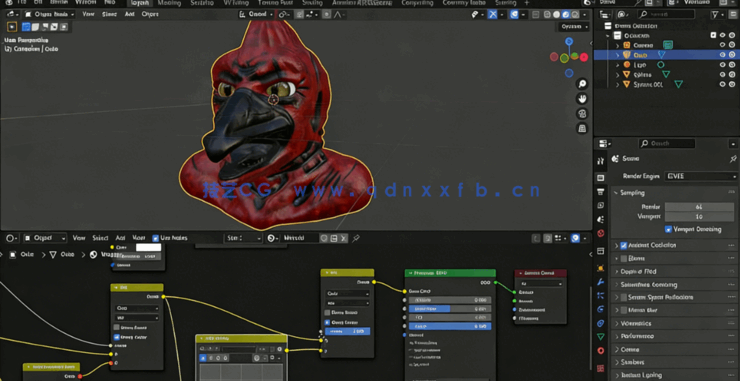Open the material Slot dropdown in node editor
Viewport: 740px width, 381px height.
(243, 238)
